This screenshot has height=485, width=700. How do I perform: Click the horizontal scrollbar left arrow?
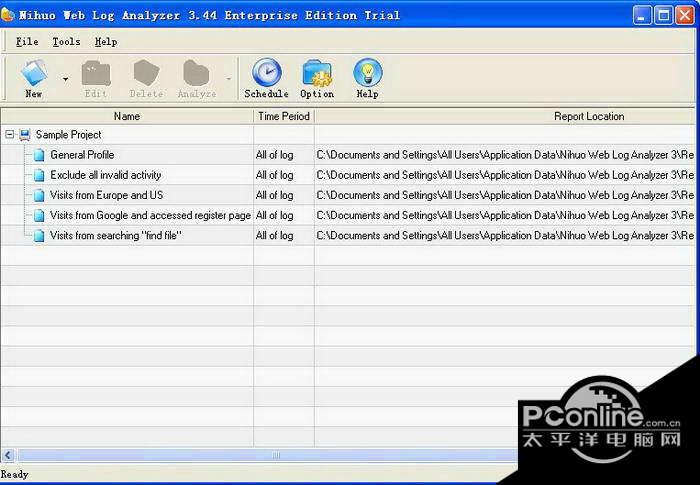point(8,455)
